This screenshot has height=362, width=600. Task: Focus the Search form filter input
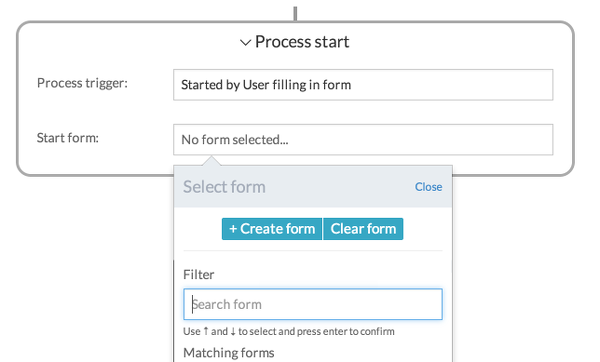click(313, 304)
